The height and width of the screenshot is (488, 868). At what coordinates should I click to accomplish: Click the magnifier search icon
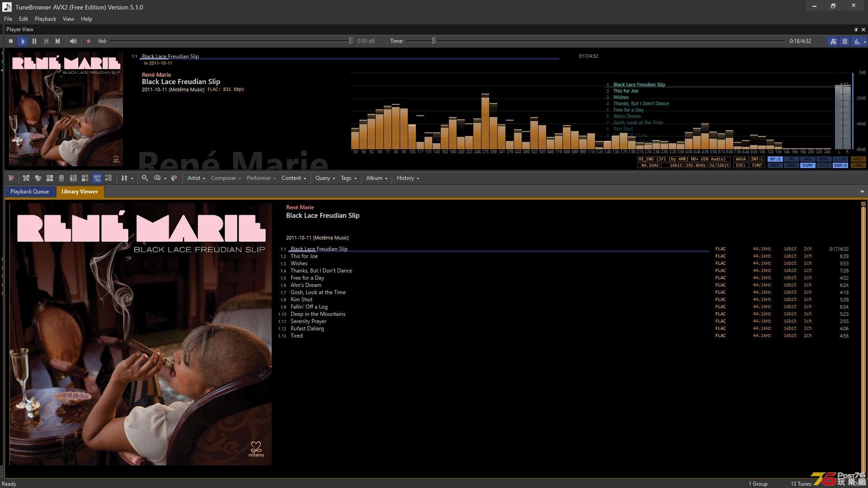(x=145, y=178)
